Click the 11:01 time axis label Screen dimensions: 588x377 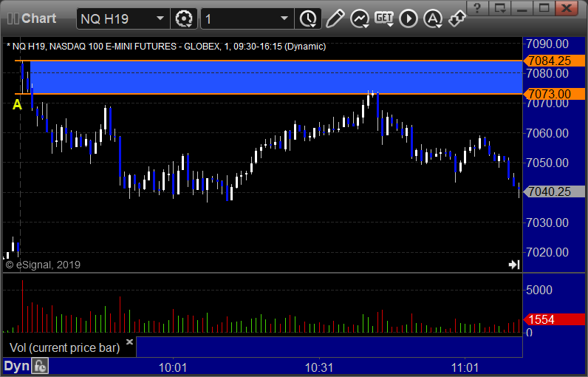(465, 367)
